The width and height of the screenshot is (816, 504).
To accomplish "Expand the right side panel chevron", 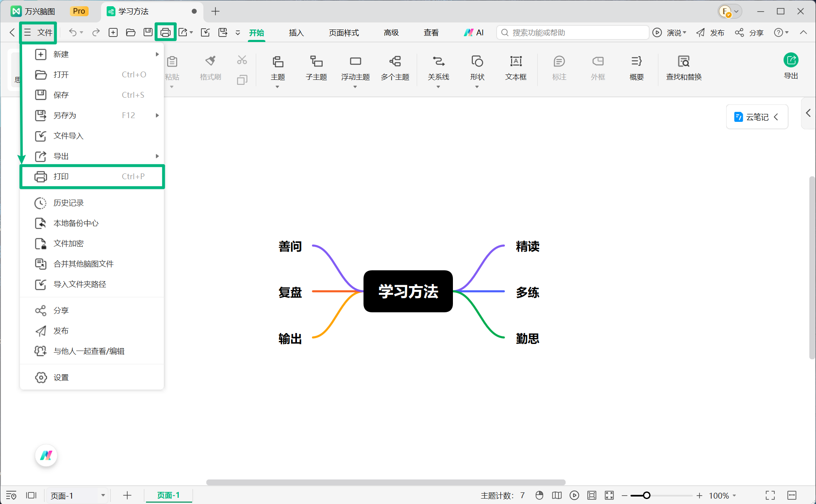I will tap(808, 113).
